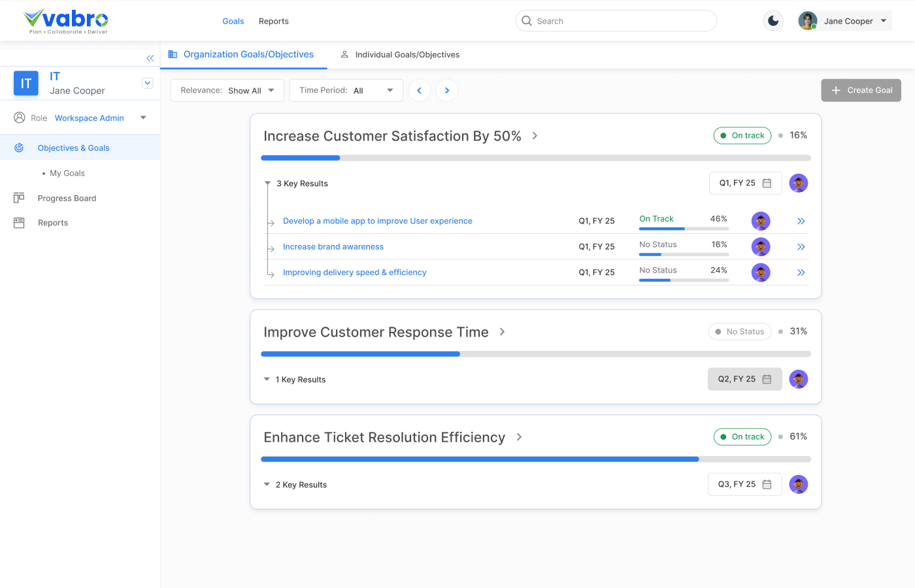Click Ticket Resolution 61% progress bar
The image size is (915, 588).
click(x=536, y=459)
